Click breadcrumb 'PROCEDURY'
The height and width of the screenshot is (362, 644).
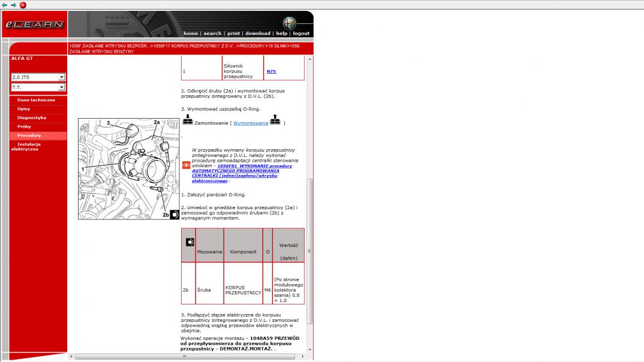click(x=252, y=46)
